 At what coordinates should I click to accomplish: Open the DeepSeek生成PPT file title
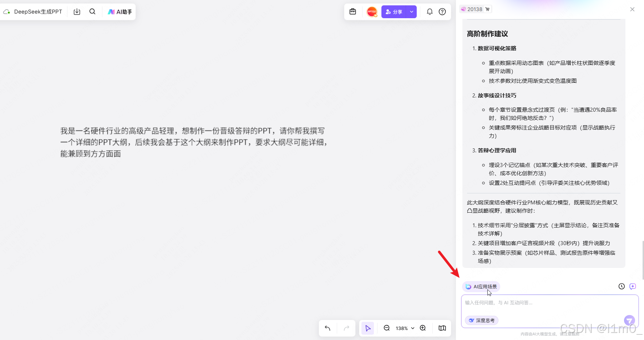tap(38, 12)
